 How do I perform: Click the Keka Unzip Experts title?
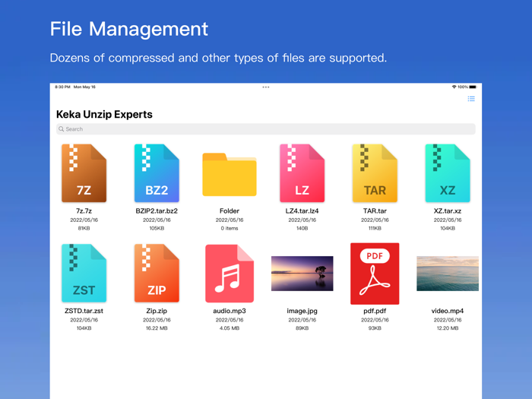[x=104, y=114]
